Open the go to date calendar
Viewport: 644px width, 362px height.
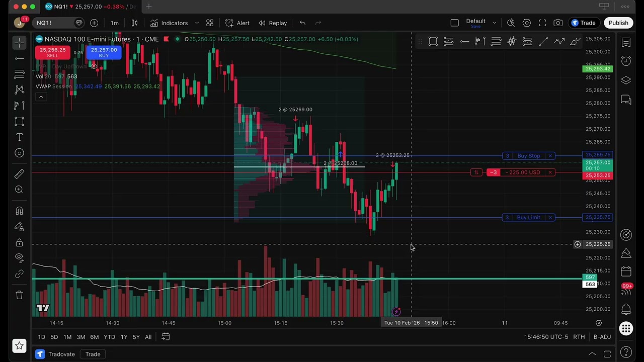coord(165,337)
